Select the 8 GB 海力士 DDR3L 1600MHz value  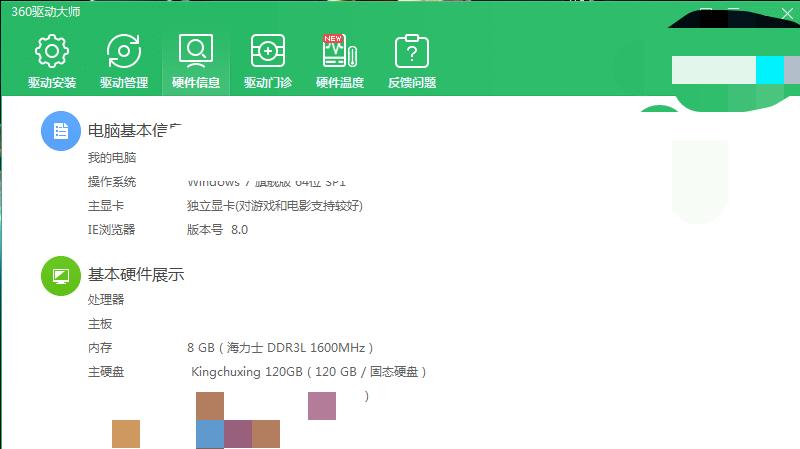coord(280,347)
